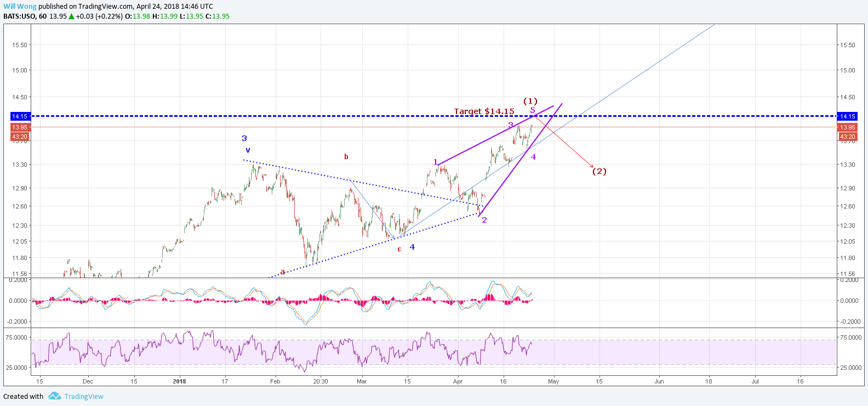Click the red 13.95 price label on left axis

20,127
